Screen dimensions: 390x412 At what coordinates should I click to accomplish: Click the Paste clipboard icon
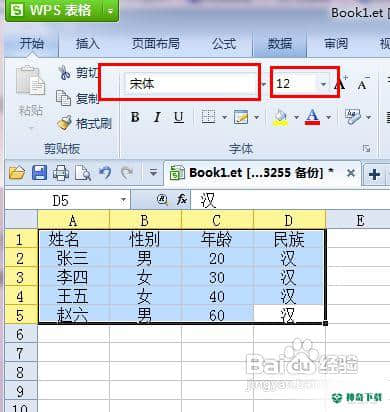point(30,81)
